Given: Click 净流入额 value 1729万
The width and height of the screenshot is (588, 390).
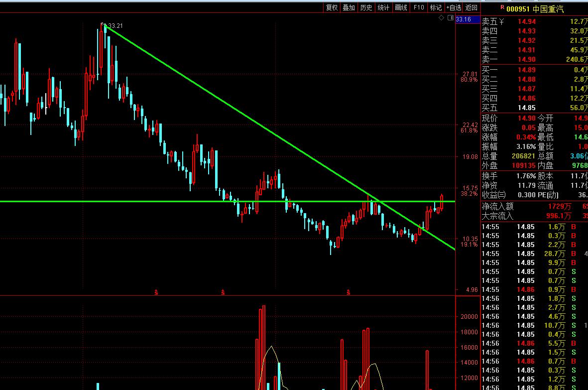Looking at the screenshot, I should pyautogui.click(x=560, y=206).
